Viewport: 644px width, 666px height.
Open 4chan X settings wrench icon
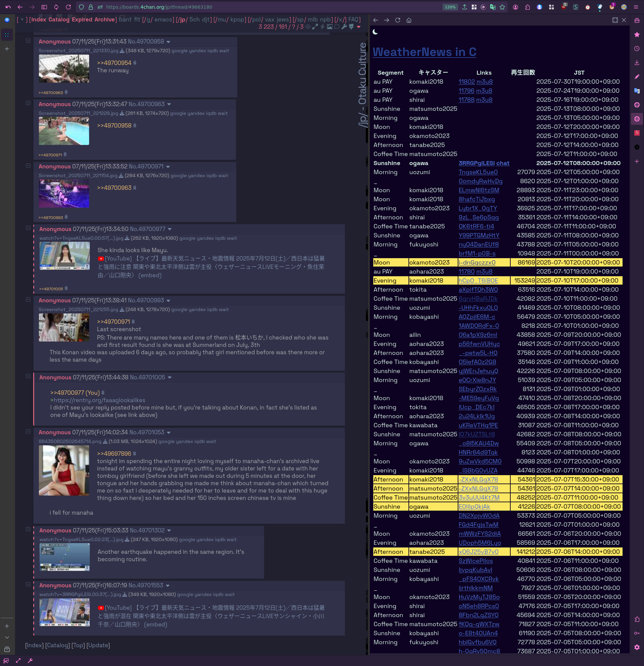[344, 26]
